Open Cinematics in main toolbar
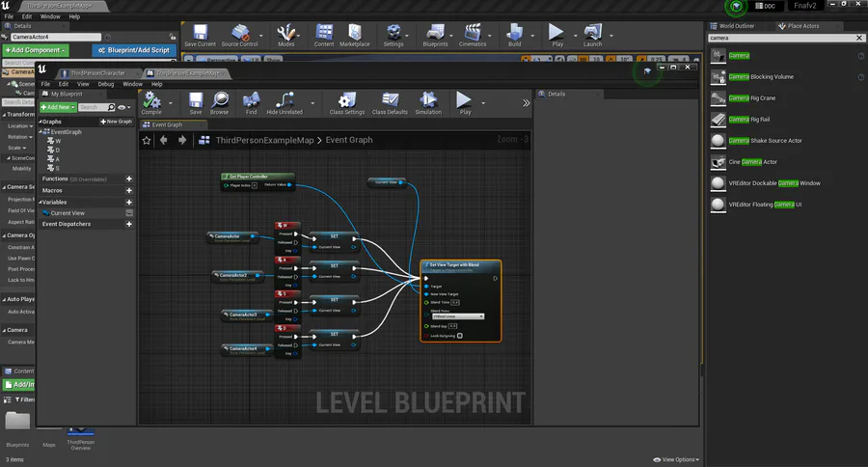 [x=473, y=36]
